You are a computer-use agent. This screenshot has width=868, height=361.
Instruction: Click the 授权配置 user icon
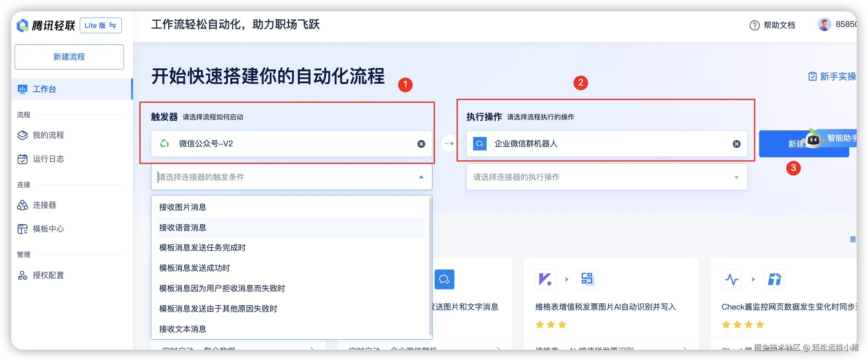[x=23, y=275]
